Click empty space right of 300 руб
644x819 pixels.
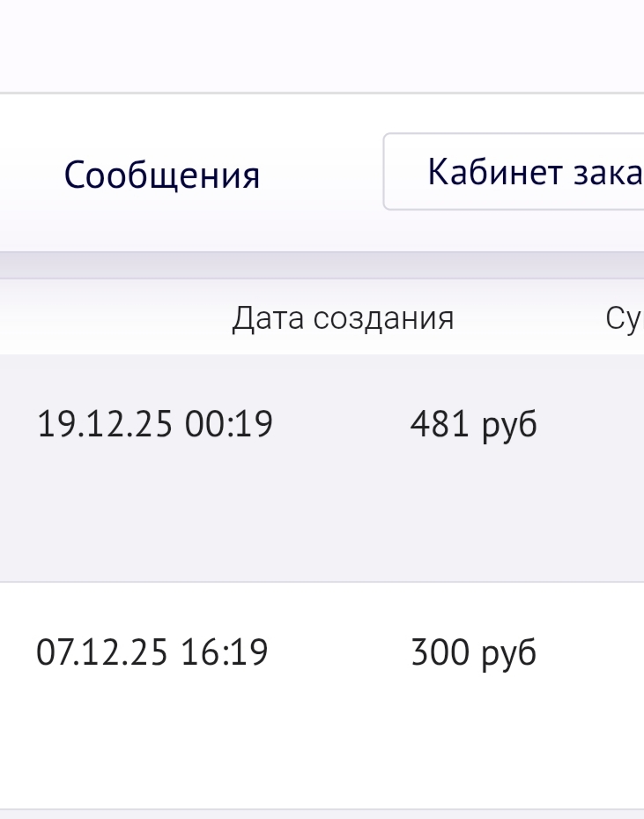pyautogui.click(x=590, y=653)
